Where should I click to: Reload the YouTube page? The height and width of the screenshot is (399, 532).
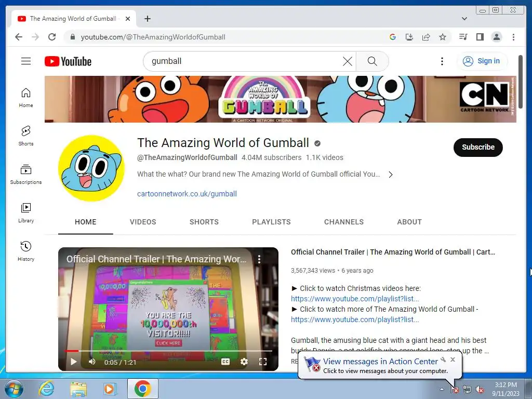[x=52, y=37]
